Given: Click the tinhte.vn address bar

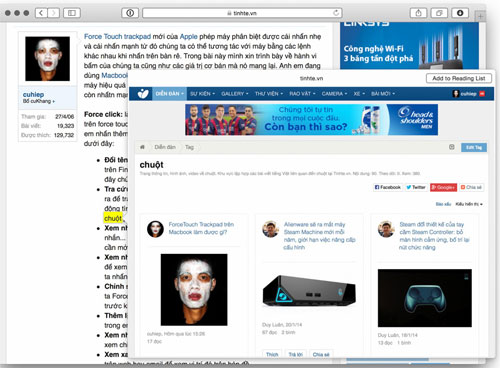Looking at the screenshot, I should pyautogui.click(x=242, y=13).
